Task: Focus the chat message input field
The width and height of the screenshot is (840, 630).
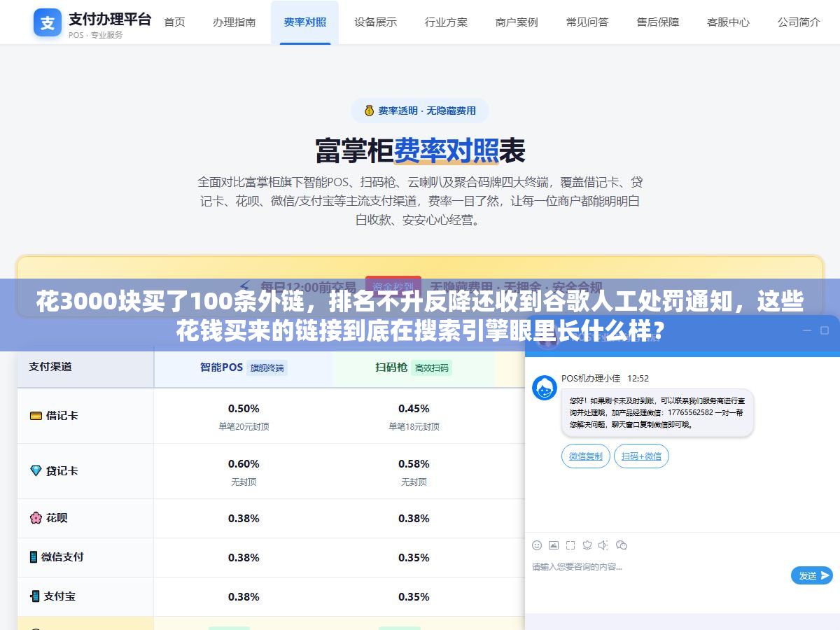Action: point(658,575)
